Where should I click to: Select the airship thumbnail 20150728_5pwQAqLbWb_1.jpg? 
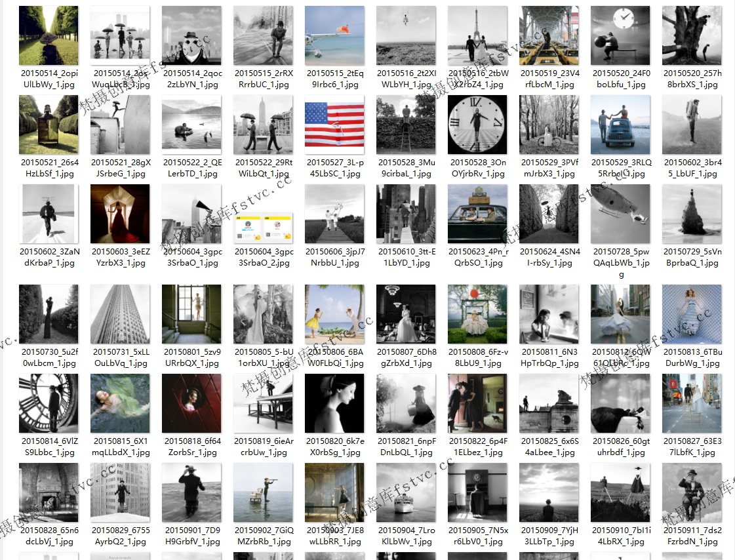[621, 214]
